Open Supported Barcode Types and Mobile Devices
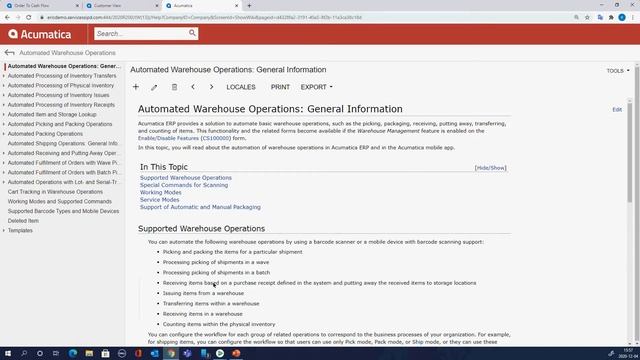 click(x=63, y=211)
